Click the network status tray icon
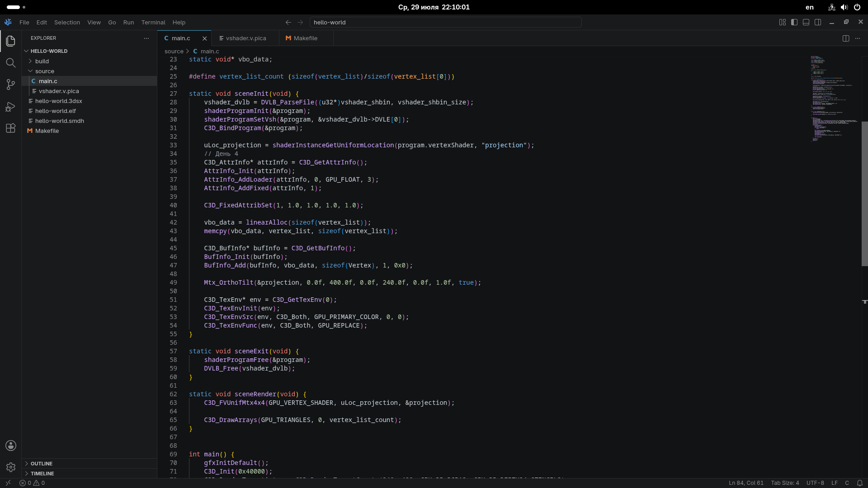Image resolution: width=868 pixels, height=488 pixels. pyautogui.click(x=831, y=7)
